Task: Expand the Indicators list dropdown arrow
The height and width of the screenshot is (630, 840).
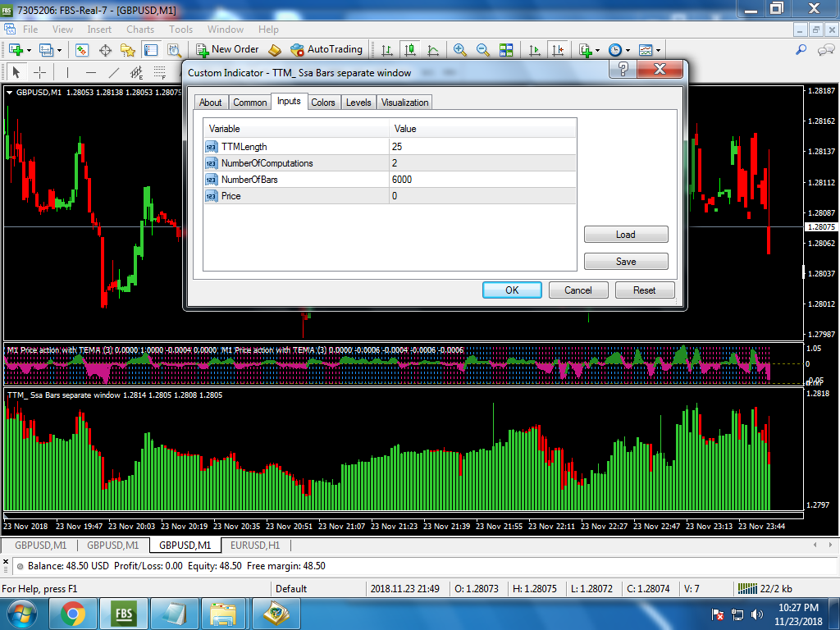Action: point(597,50)
